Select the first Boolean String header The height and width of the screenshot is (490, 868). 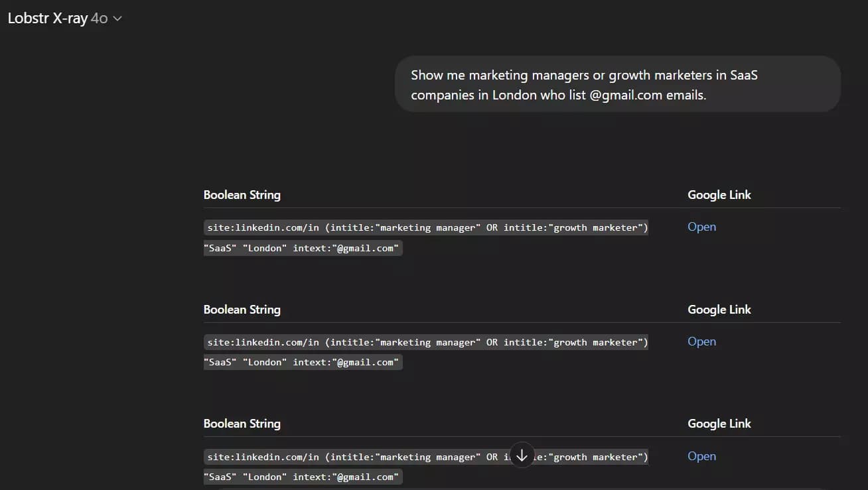pos(242,194)
